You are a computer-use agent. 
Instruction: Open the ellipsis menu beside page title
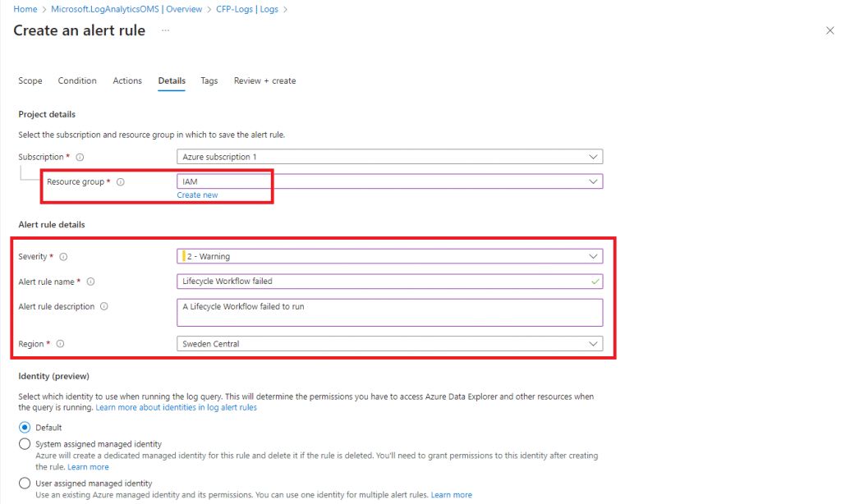click(x=165, y=30)
